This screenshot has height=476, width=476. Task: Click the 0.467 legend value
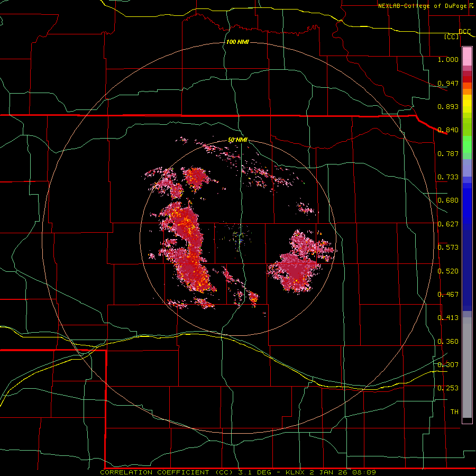(448, 295)
